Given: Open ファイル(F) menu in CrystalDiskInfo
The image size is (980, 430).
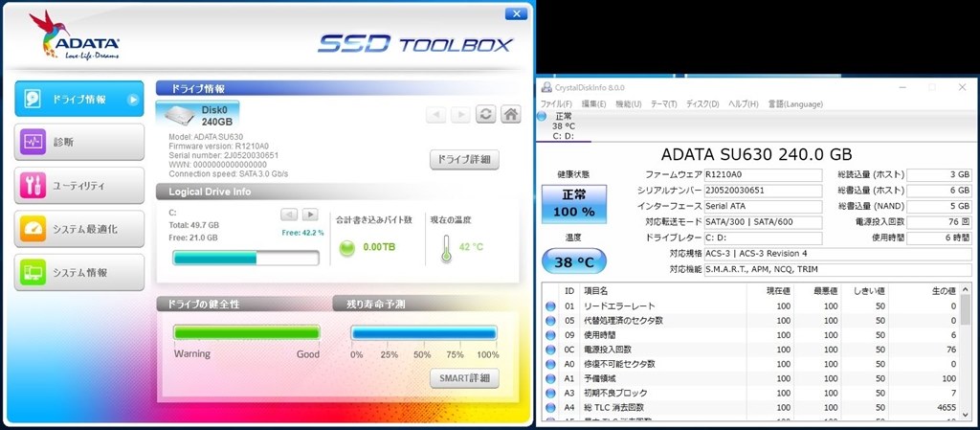Looking at the screenshot, I should point(556,103).
